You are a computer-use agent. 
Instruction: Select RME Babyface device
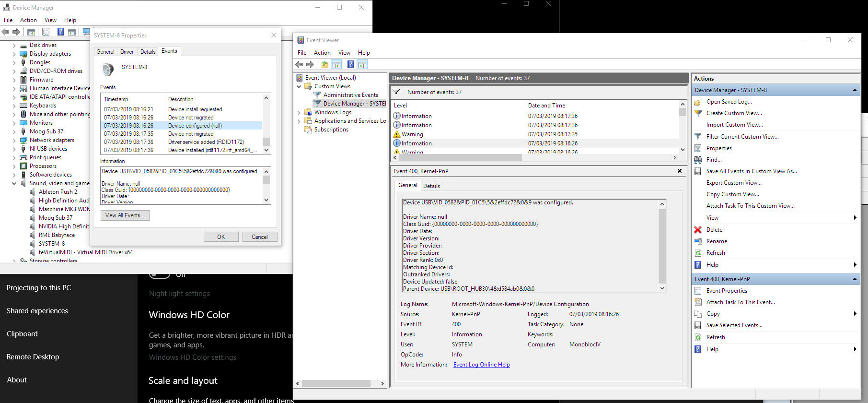(57, 235)
